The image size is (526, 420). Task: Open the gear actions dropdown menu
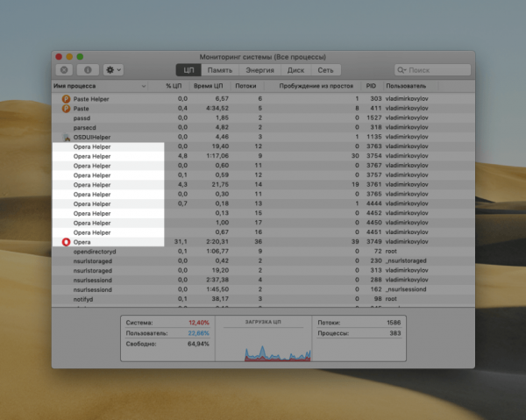tap(113, 70)
